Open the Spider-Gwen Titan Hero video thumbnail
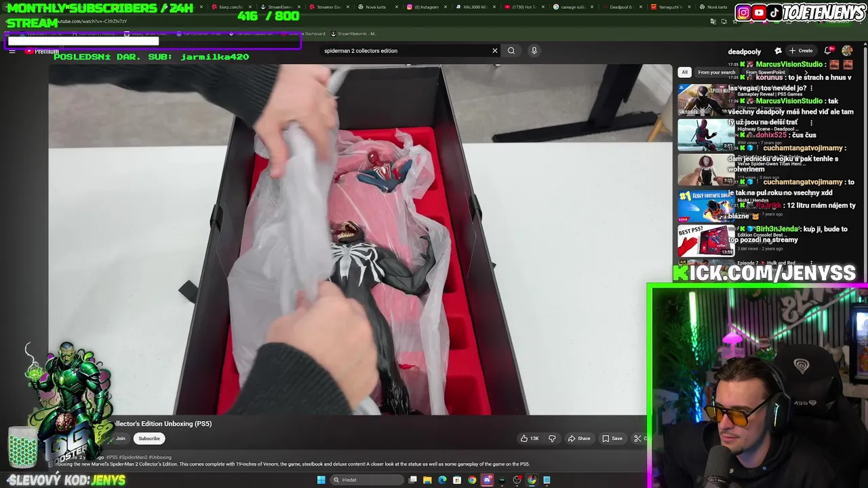 706,170
